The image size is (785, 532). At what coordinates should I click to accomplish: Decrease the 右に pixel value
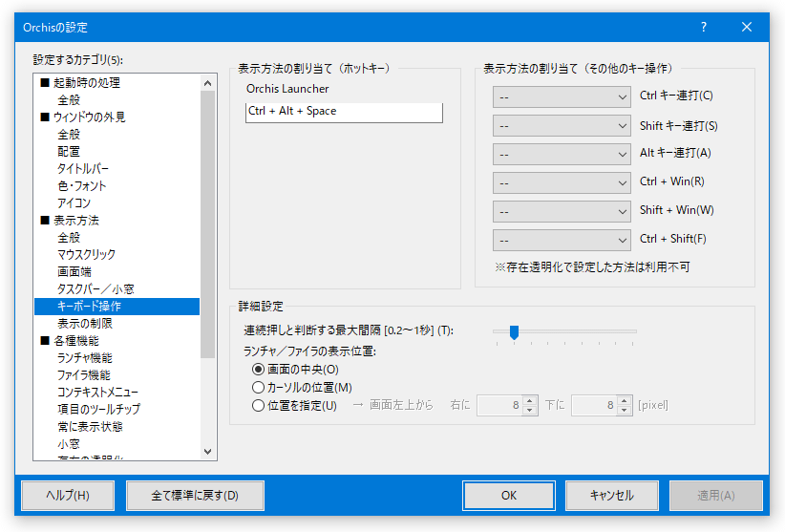[x=530, y=410]
